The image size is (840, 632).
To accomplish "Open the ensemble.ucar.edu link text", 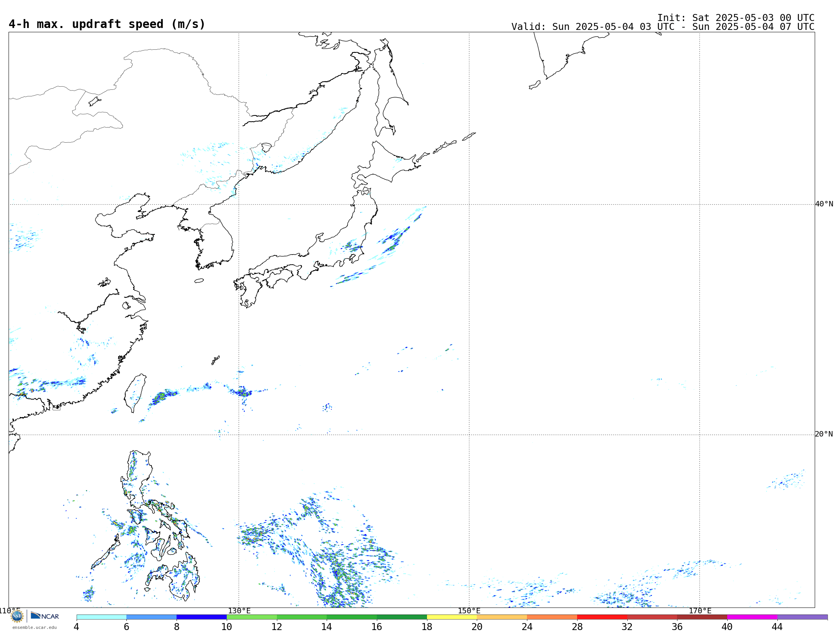I will point(34,627).
